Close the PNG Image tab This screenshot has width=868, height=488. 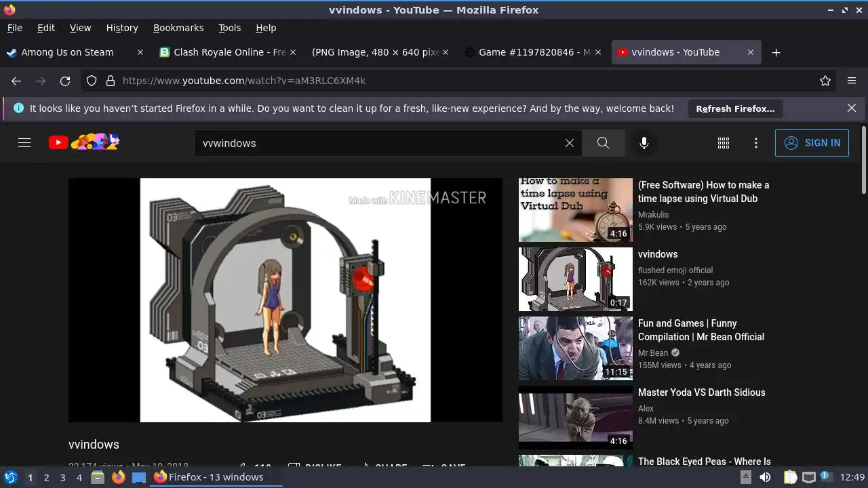[446, 52]
